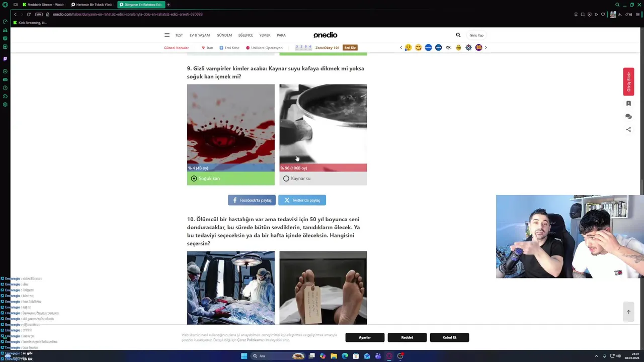Screen dimensions: 644x362
Task: Open Microsoft Edge from the taskbar
Action: (x=345, y=356)
